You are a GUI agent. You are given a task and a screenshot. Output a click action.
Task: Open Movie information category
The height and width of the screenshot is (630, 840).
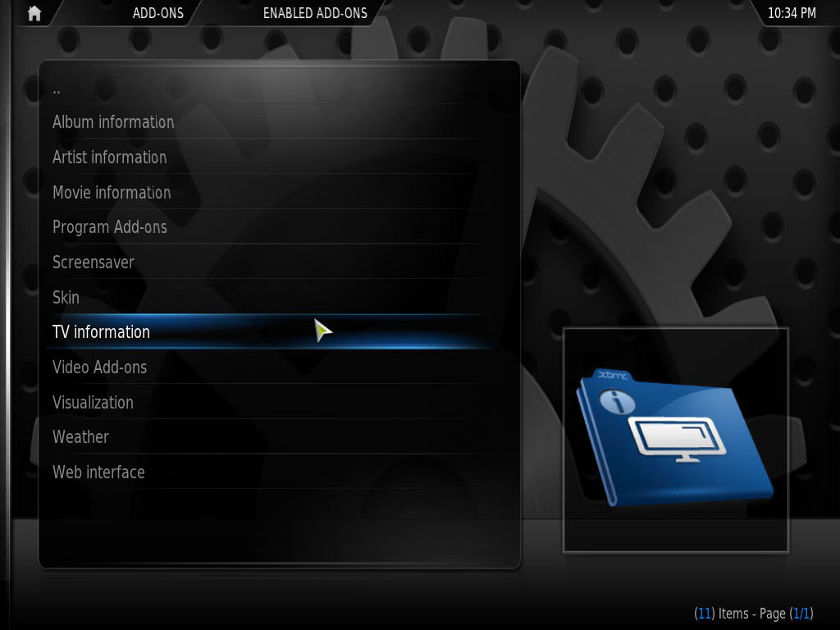click(268, 192)
